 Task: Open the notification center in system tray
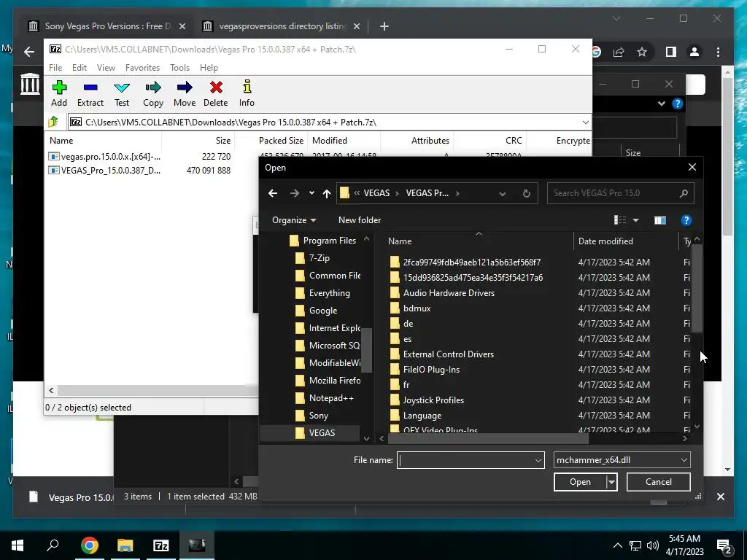click(724, 545)
